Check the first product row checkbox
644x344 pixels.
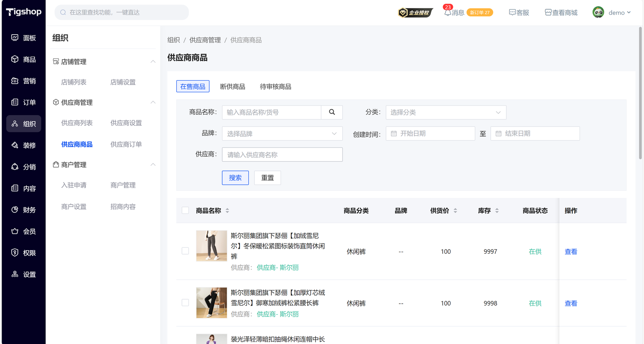185,251
